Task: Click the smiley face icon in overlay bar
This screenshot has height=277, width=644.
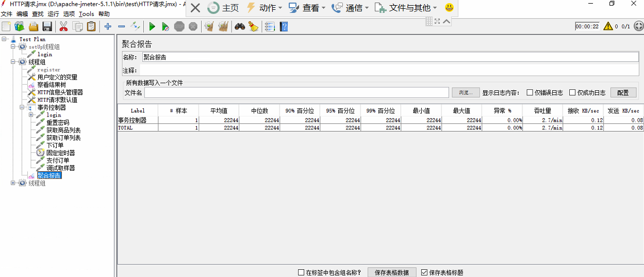Action: 450,8
